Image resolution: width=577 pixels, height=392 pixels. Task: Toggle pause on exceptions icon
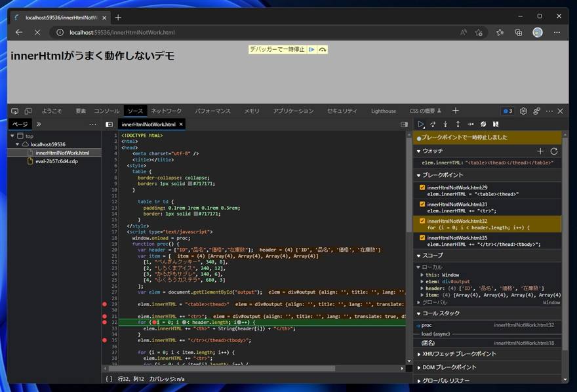coord(496,125)
